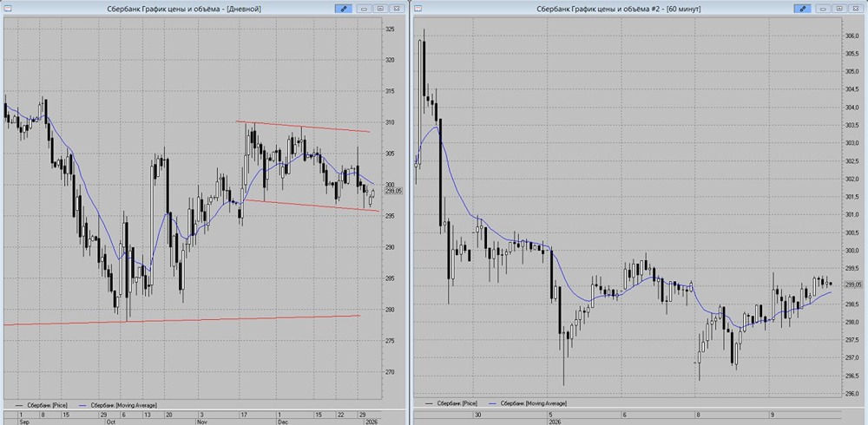Click the title 'Сбербанк График цены и объёма - [Дневной]'

(x=183, y=9)
